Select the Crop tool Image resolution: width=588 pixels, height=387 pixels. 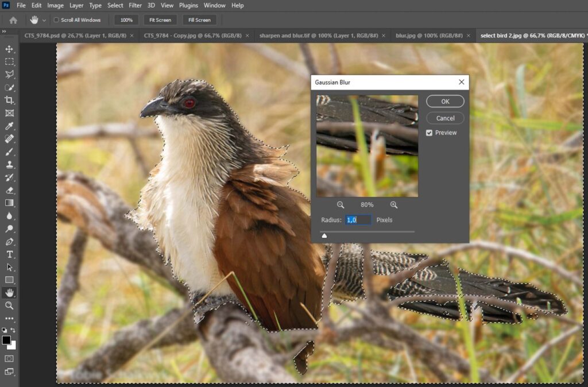(x=9, y=100)
